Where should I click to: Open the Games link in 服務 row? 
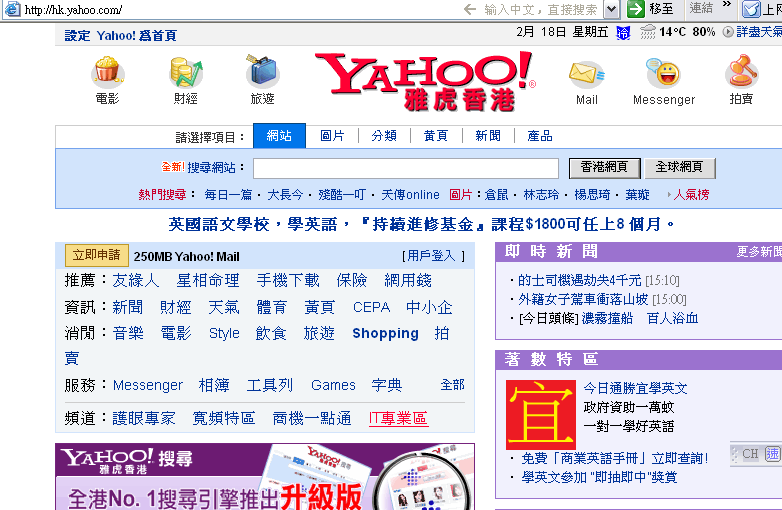333,385
